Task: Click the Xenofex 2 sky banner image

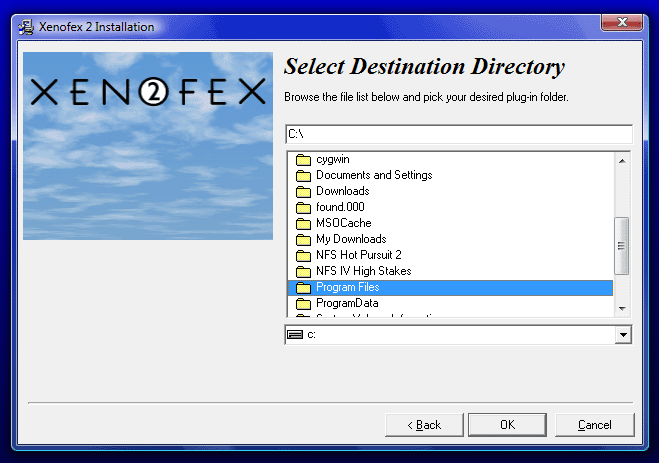Action: [148, 146]
